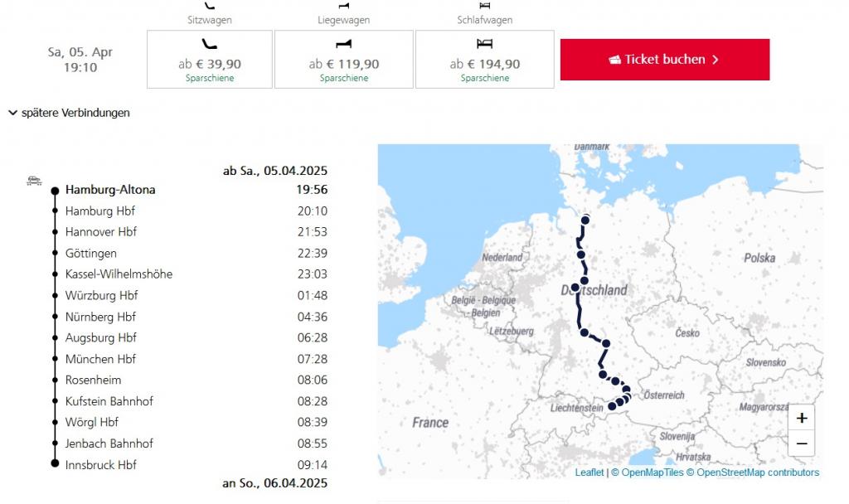Image resolution: width=849 pixels, height=504 pixels.
Task: Click the Sitzwagen seat icon in price box
Action: click(x=209, y=44)
